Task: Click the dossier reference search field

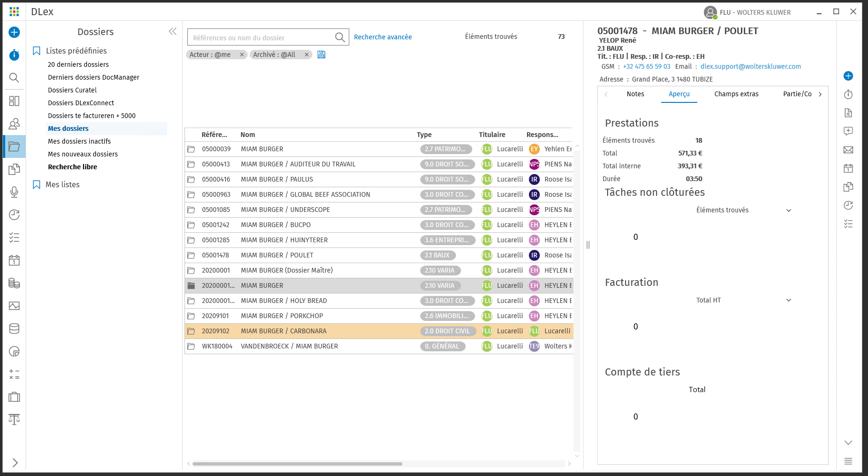Action: 261,37
